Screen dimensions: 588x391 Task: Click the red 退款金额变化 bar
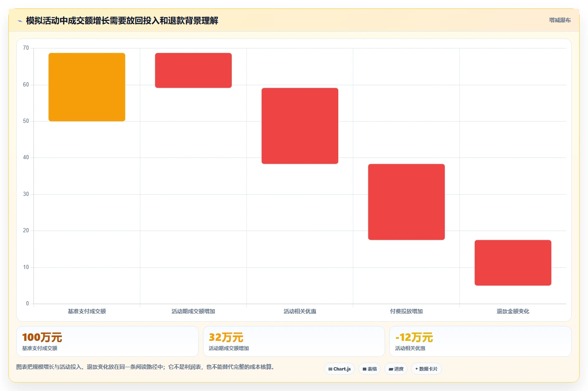(513, 263)
